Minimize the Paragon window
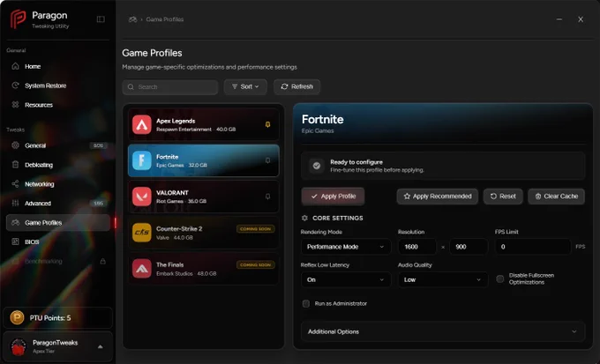600x364 pixels. (559, 19)
